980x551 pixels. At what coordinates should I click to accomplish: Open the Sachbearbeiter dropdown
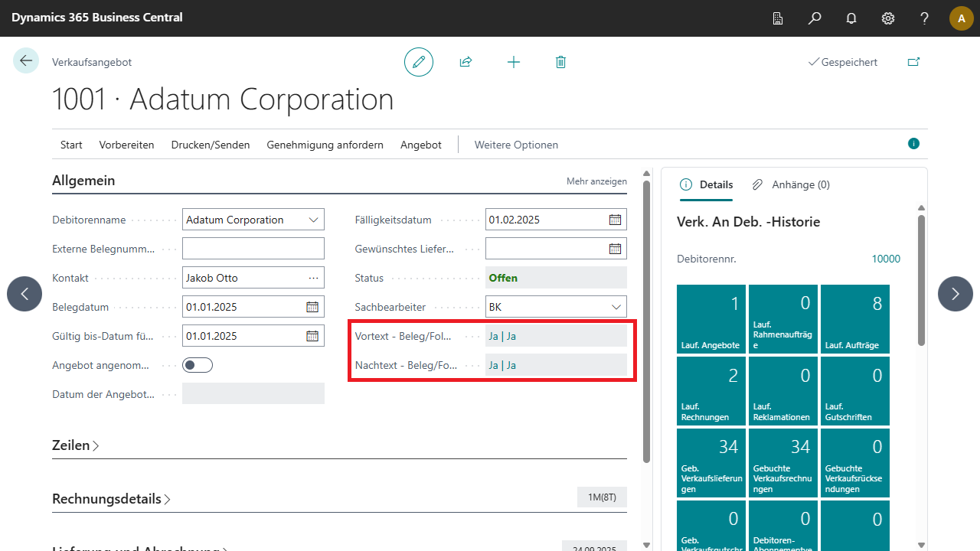[616, 307]
